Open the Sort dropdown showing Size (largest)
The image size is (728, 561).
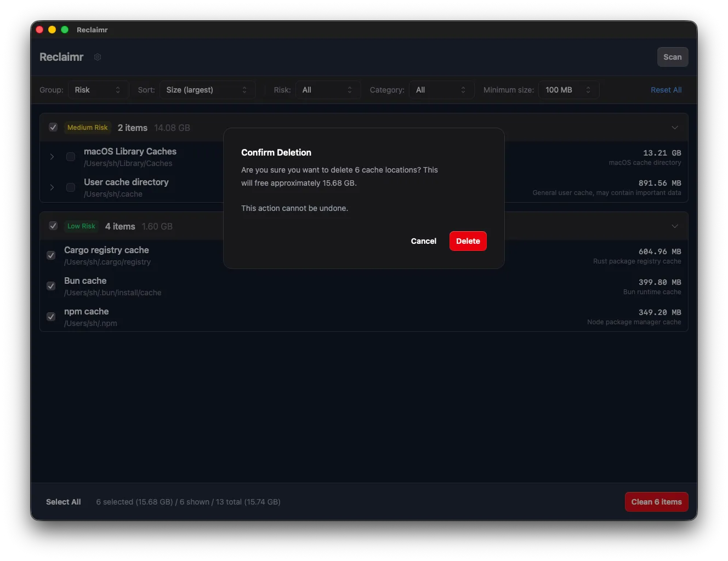[x=207, y=89]
